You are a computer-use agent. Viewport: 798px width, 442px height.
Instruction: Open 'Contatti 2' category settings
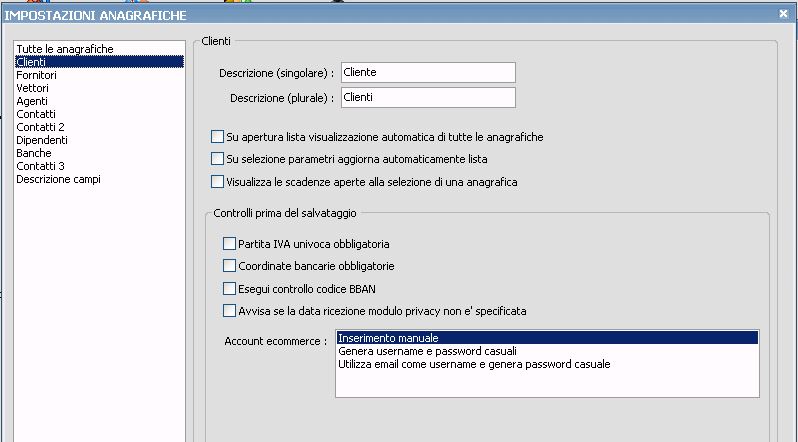(40, 127)
